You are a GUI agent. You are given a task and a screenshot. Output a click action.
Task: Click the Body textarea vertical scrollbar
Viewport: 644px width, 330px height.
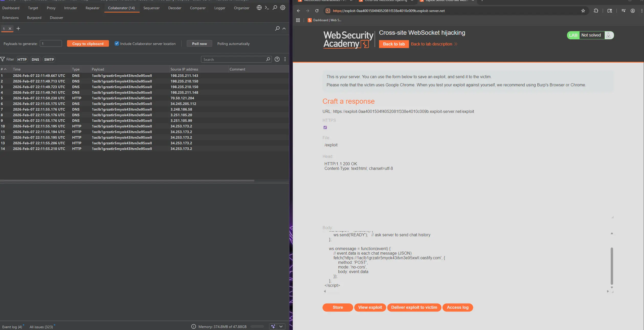(612, 266)
